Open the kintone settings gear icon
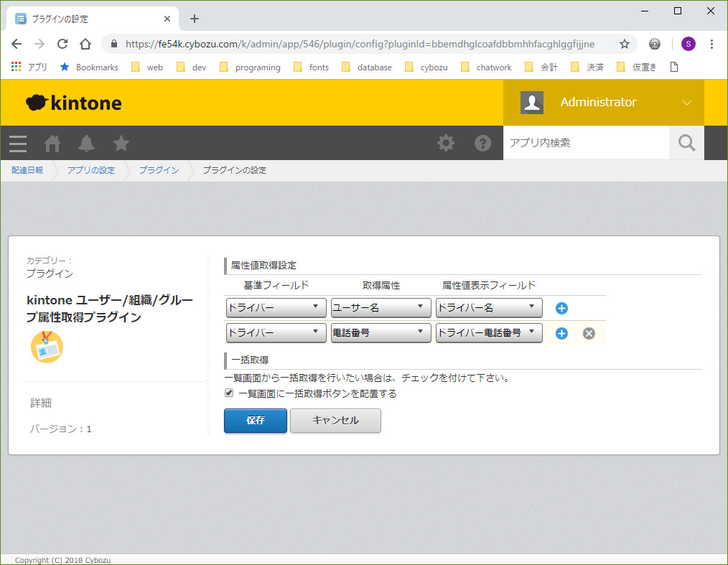 pos(446,143)
